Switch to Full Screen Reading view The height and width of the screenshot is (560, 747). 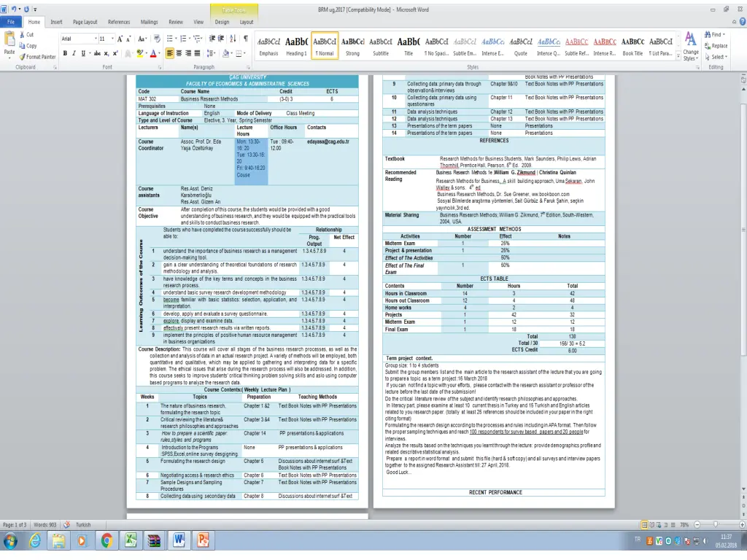click(x=651, y=525)
